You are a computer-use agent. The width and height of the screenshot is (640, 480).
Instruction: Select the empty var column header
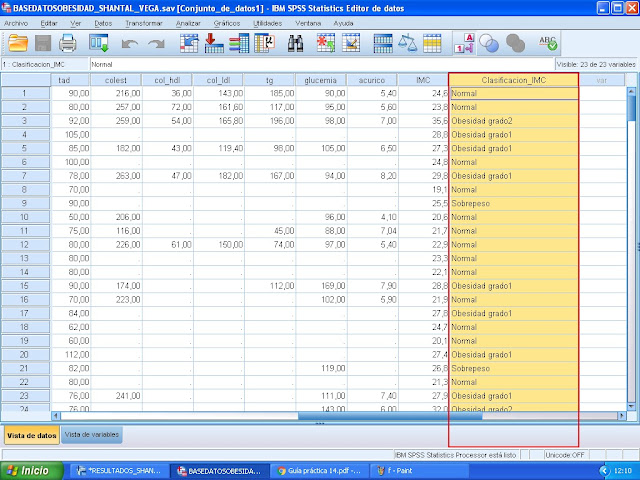click(x=602, y=80)
